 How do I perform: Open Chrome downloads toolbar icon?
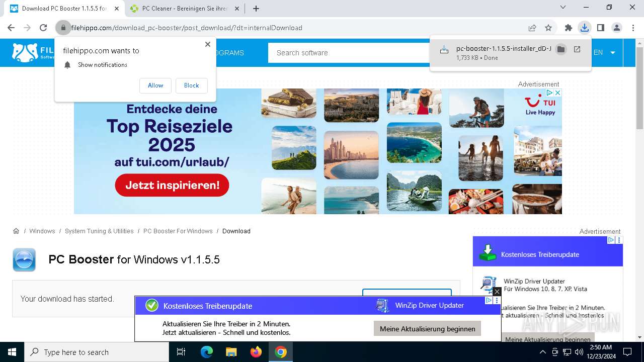585,28
